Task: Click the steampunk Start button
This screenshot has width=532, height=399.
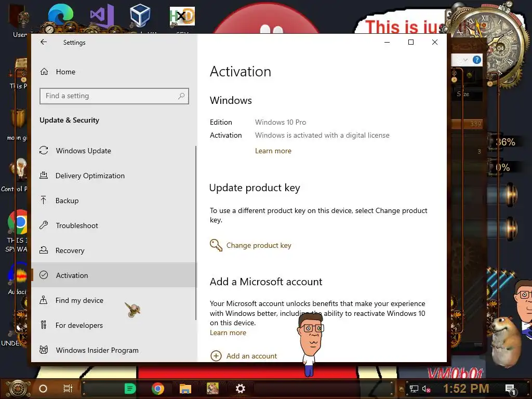Action: coord(18,389)
